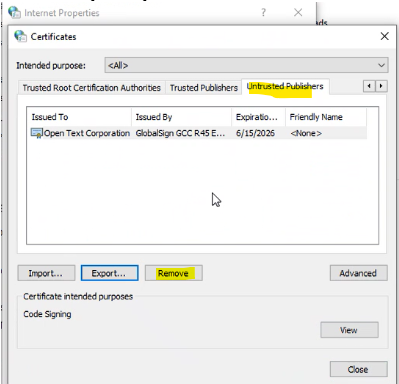Click the certificate icon beside Open Text Corporation
399x384 pixels.
tap(36, 133)
